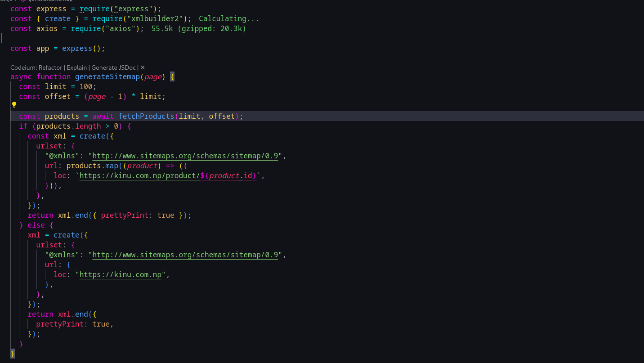Click the second sitemap schema link in the else branch
The height and width of the screenshot is (363, 644).
pyautogui.click(x=186, y=255)
